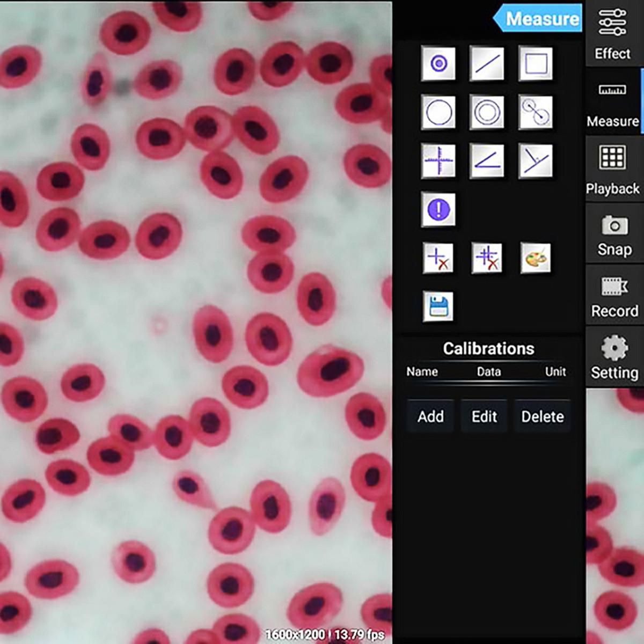
Task: Select the point measurement tool
Action: 438,64
